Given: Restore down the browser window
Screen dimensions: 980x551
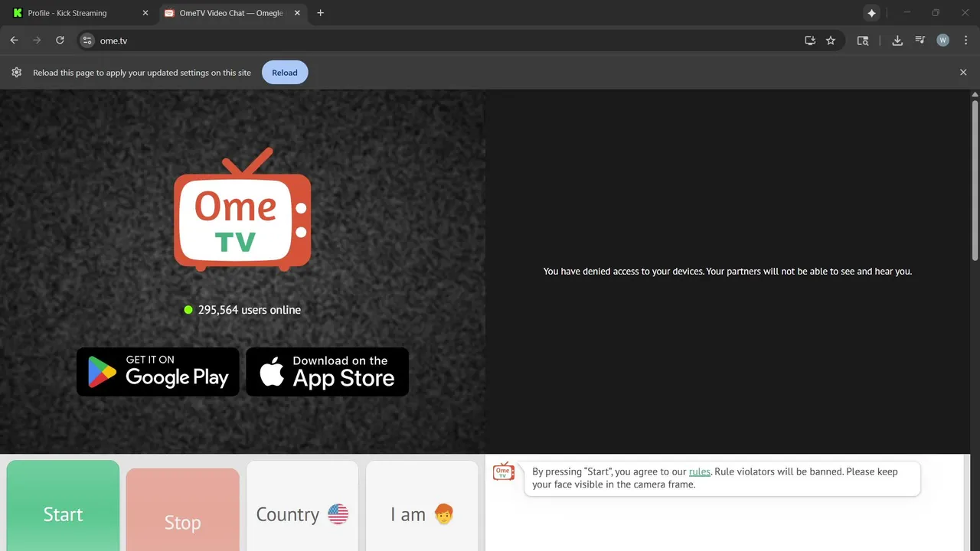Looking at the screenshot, I should click(936, 13).
